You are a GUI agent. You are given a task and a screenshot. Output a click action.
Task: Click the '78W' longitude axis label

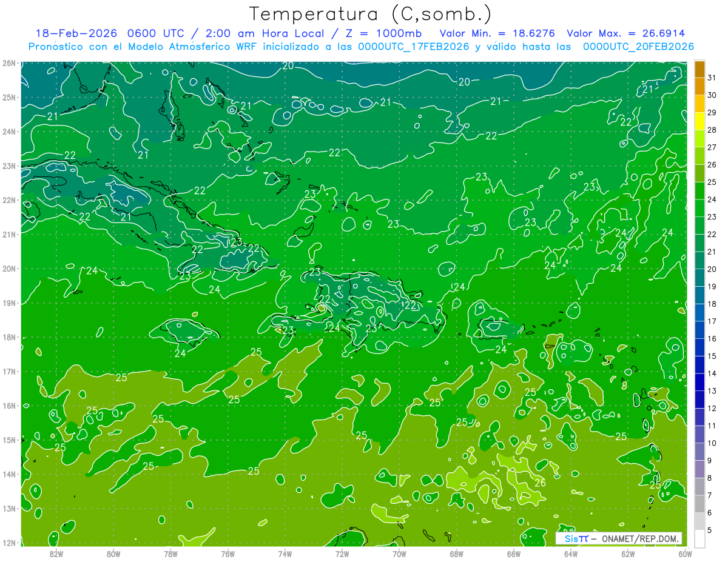[x=170, y=554]
